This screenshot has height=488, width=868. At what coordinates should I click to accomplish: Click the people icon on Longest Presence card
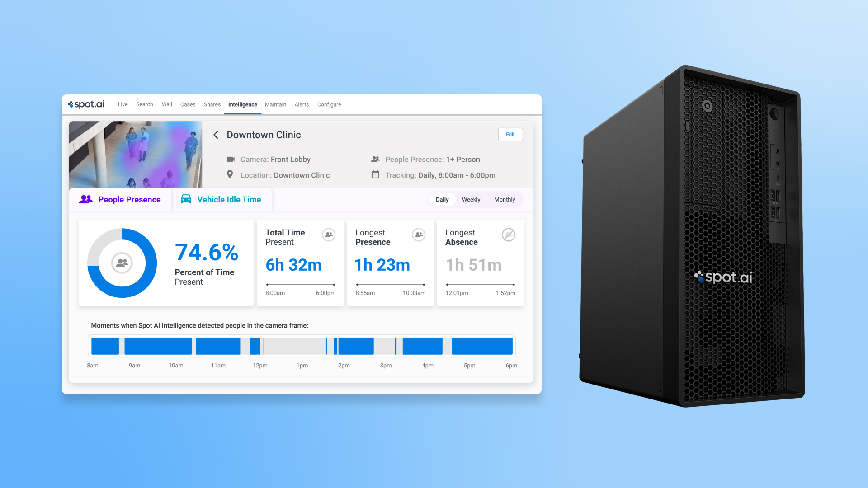tap(419, 235)
